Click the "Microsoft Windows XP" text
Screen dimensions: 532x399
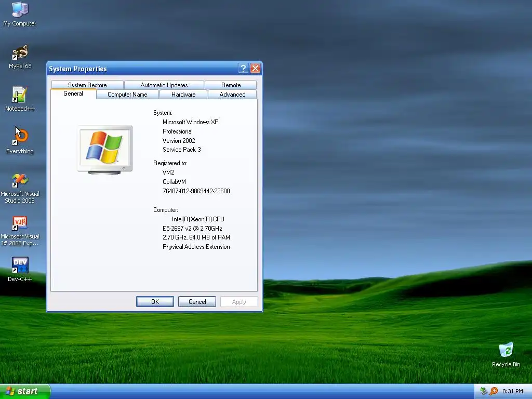coord(190,122)
